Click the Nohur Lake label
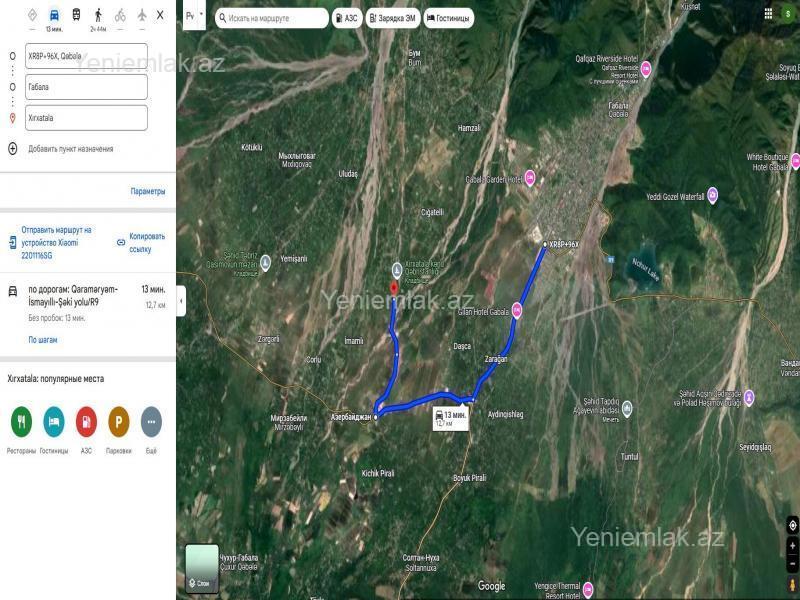 pyautogui.click(x=646, y=269)
